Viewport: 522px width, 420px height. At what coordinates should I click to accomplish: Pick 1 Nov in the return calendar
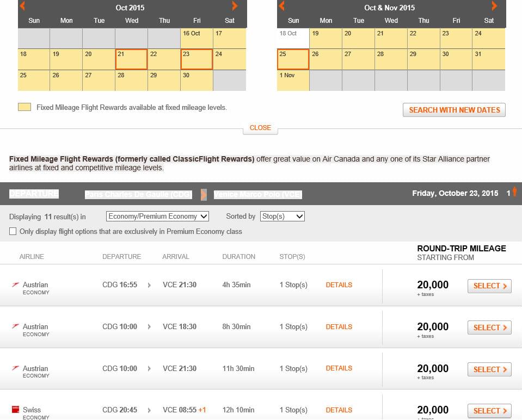[293, 80]
